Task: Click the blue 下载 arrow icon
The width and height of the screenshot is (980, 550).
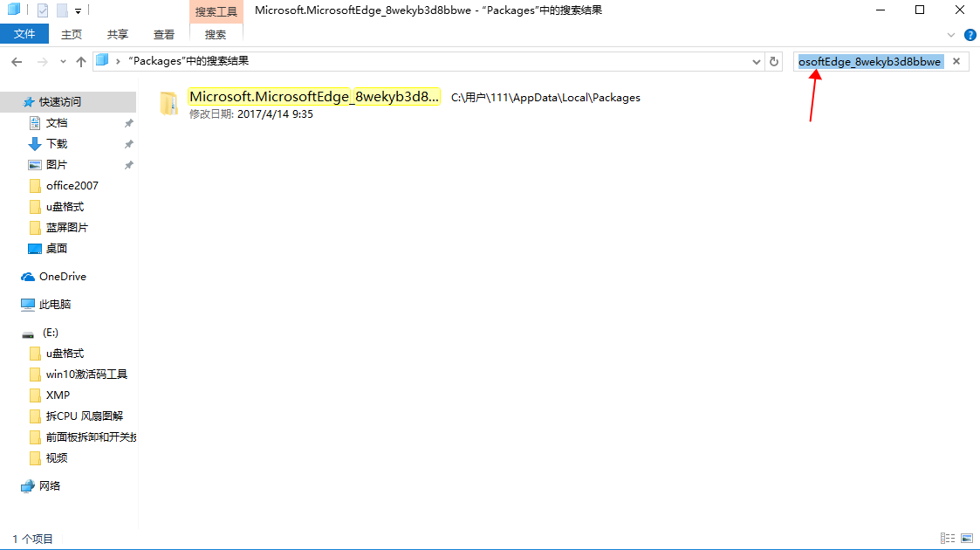Action: coord(35,144)
